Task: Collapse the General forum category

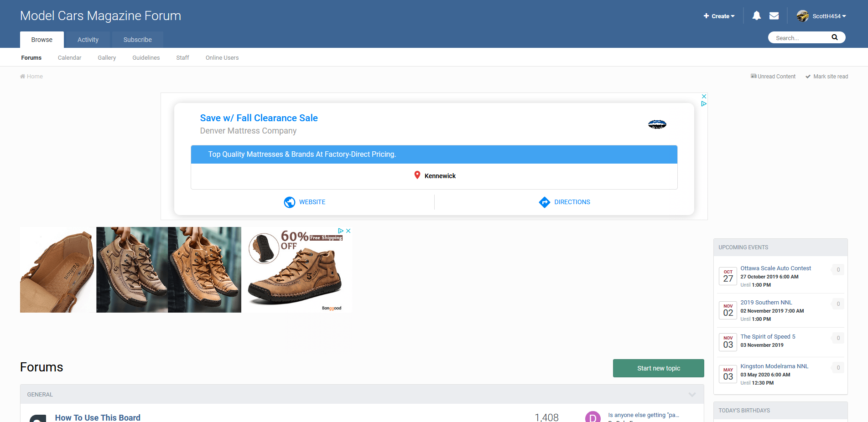Action: [692, 395]
